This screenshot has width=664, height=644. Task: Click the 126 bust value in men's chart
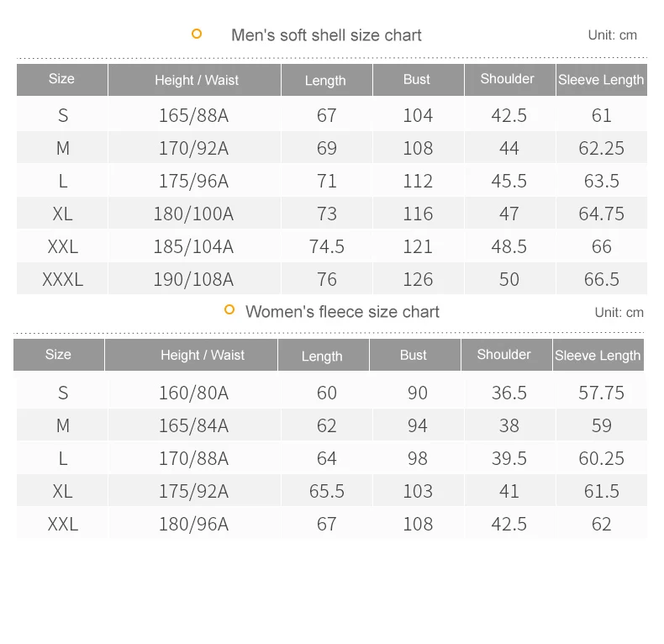click(418, 279)
